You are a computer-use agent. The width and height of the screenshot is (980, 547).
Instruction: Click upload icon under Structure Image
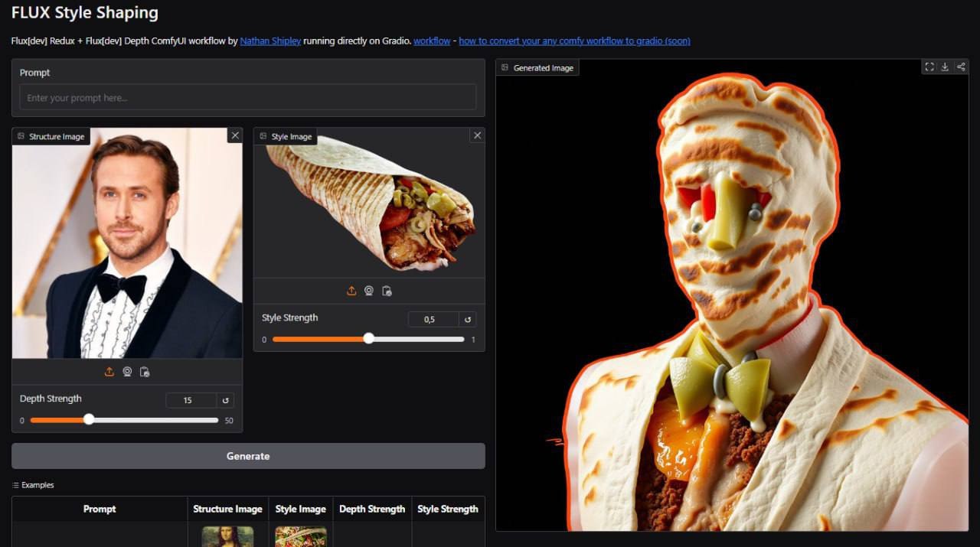click(109, 372)
